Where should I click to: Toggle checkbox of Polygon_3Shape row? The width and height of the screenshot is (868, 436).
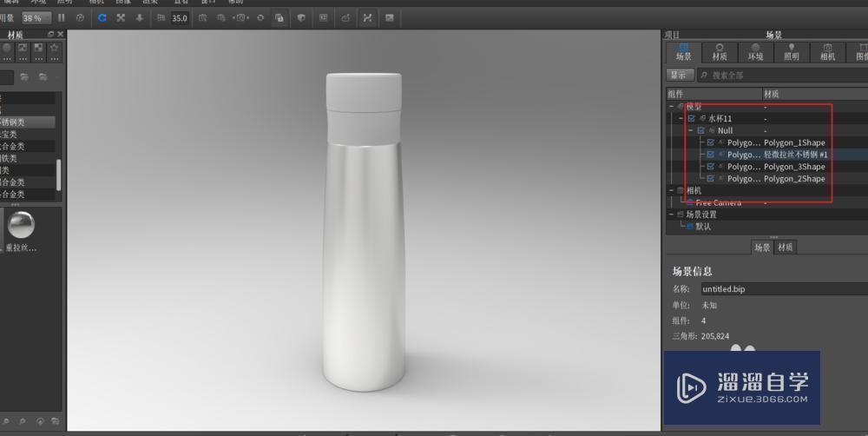(711, 167)
